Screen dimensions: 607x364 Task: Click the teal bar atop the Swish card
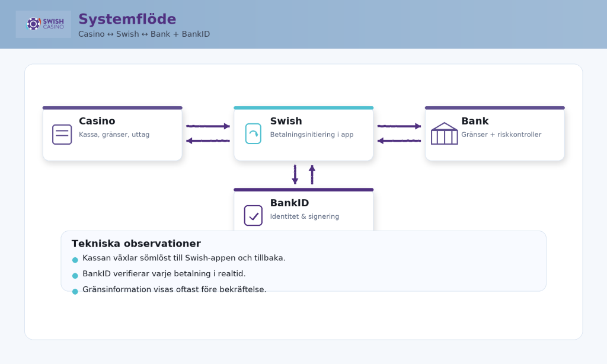tap(303, 108)
